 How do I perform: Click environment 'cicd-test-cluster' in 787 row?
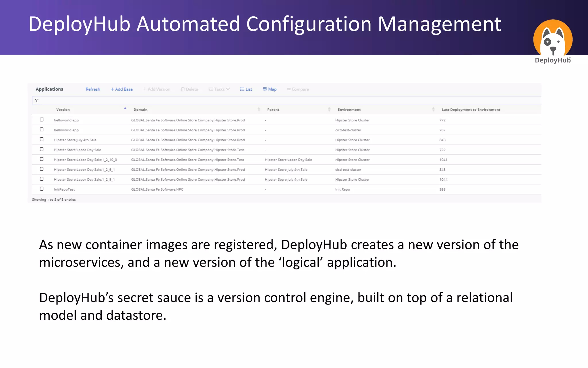[348, 130]
